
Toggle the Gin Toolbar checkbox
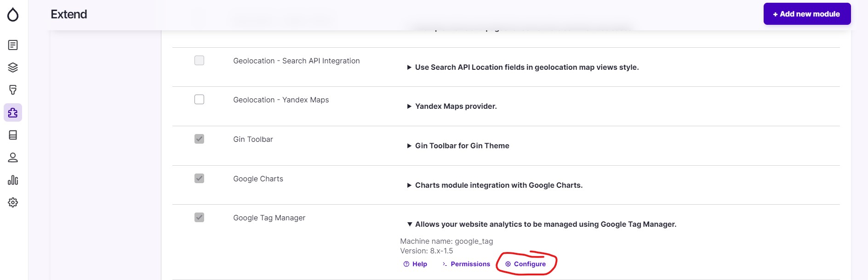pyautogui.click(x=199, y=139)
